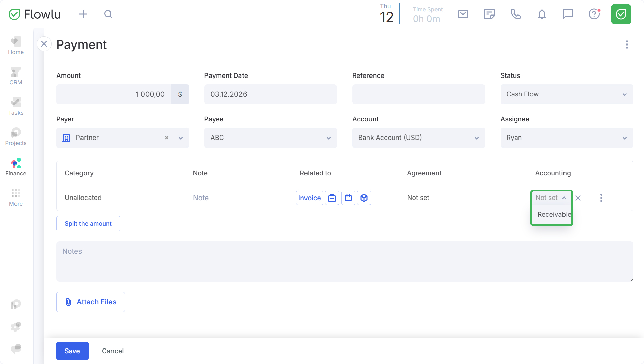
Task: Click the Save button
Action: (72, 351)
